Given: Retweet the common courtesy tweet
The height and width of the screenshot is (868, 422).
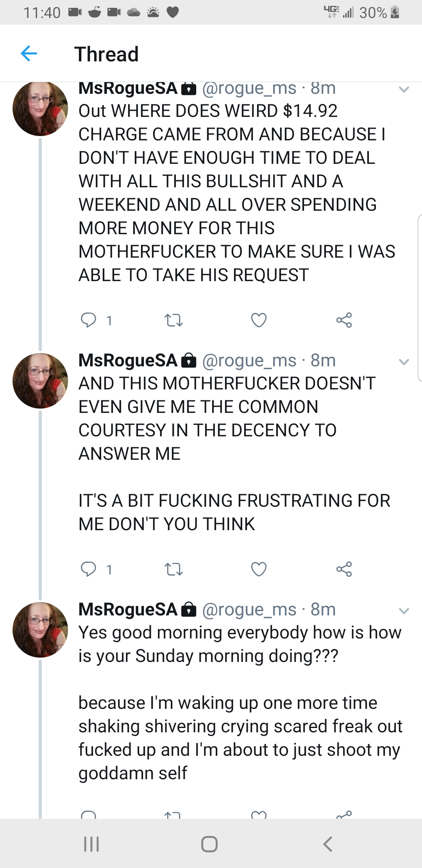Looking at the screenshot, I should 173,569.
